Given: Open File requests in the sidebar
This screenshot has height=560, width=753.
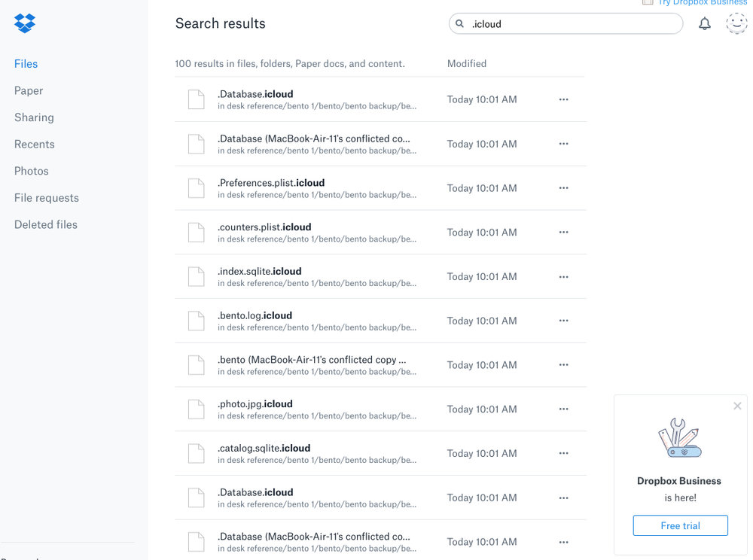Looking at the screenshot, I should tap(47, 198).
